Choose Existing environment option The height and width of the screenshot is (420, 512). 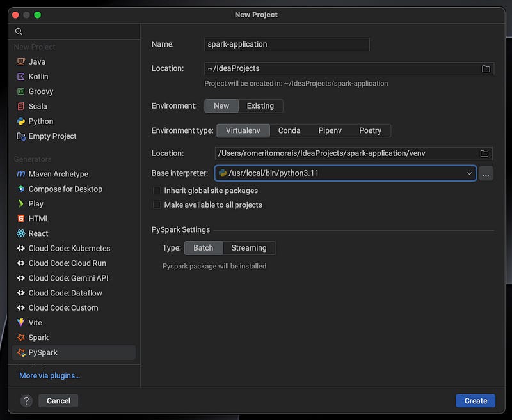pyautogui.click(x=260, y=106)
